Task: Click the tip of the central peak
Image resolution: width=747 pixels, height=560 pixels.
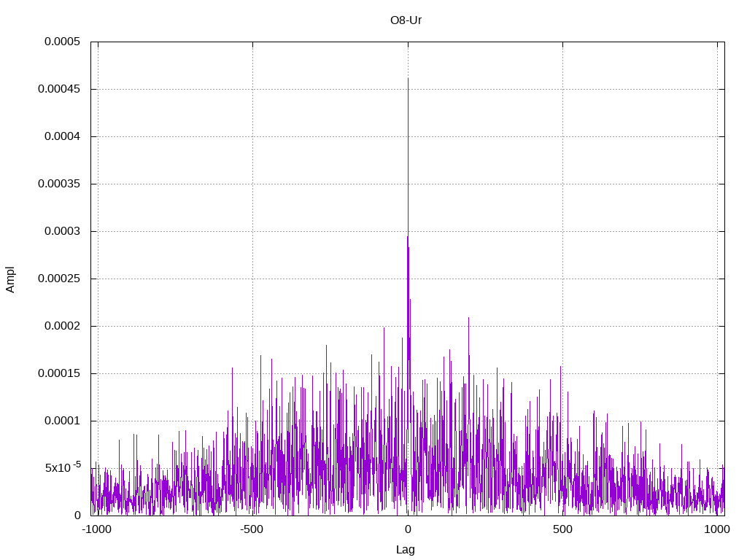Action: (x=408, y=79)
